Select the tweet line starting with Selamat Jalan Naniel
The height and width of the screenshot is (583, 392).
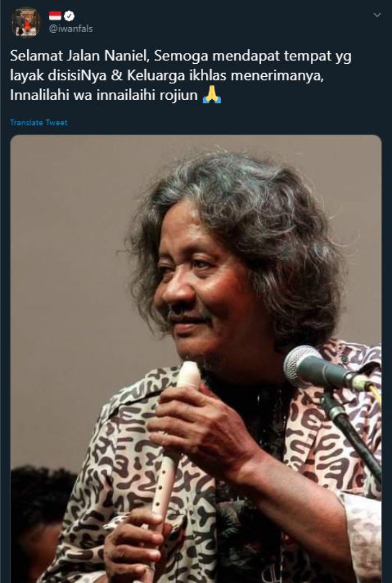(x=181, y=56)
